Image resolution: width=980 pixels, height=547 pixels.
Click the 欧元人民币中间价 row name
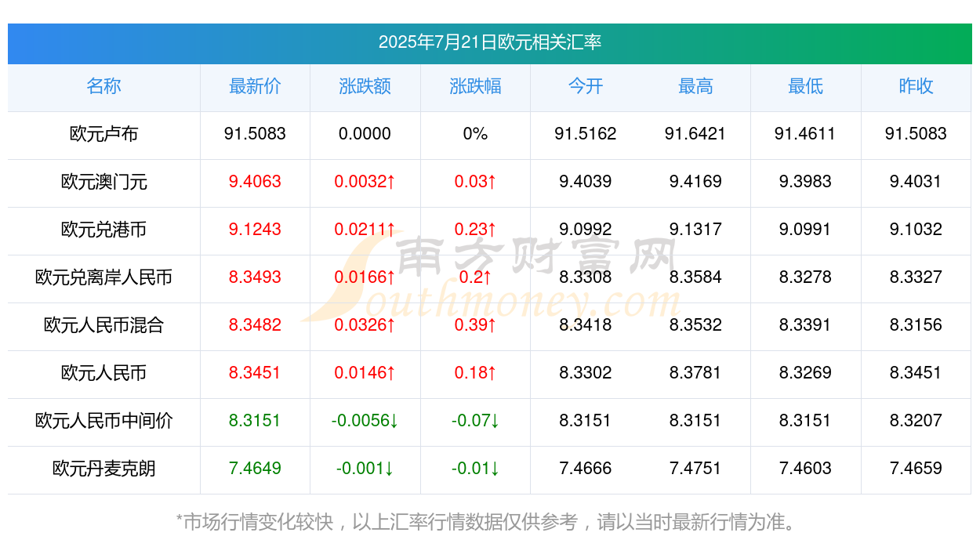103,421
